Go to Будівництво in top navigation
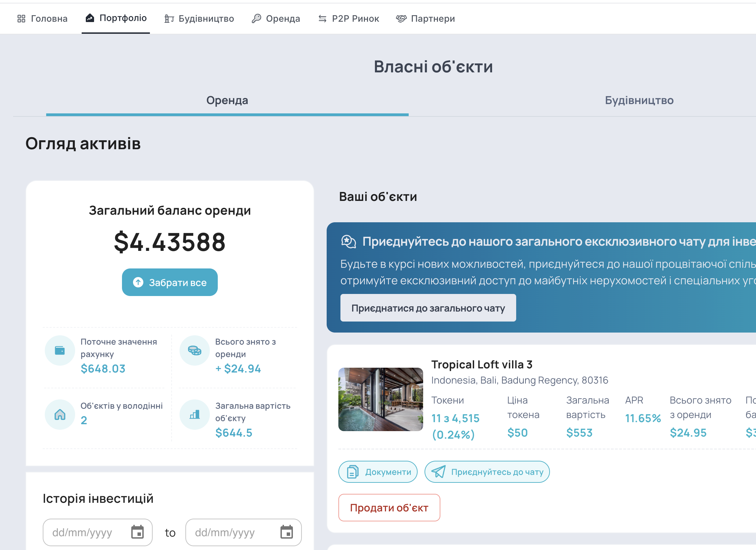The height and width of the screenshot is (550, 756). 199,19
